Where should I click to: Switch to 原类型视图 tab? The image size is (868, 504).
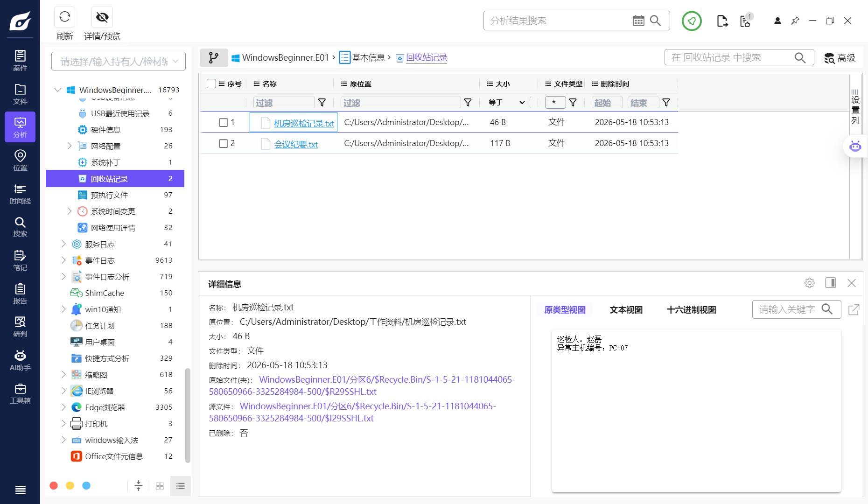565,310
